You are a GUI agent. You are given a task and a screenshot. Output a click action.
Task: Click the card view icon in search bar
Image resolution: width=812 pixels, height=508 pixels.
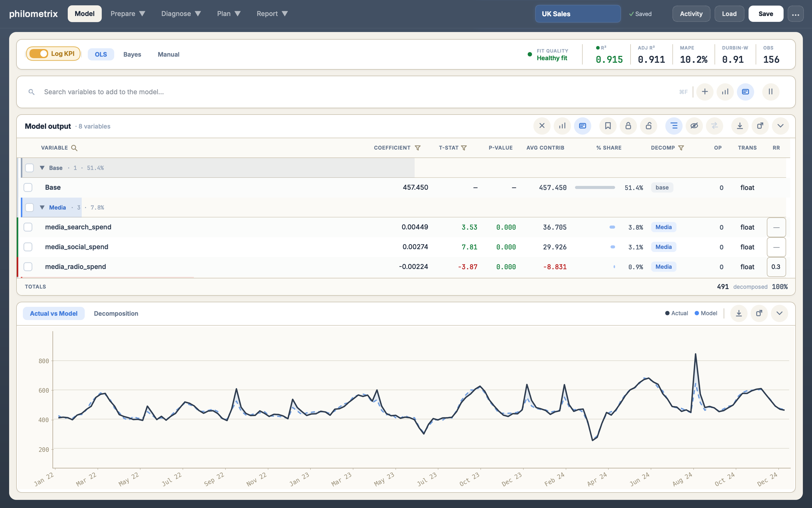point(745,92)
